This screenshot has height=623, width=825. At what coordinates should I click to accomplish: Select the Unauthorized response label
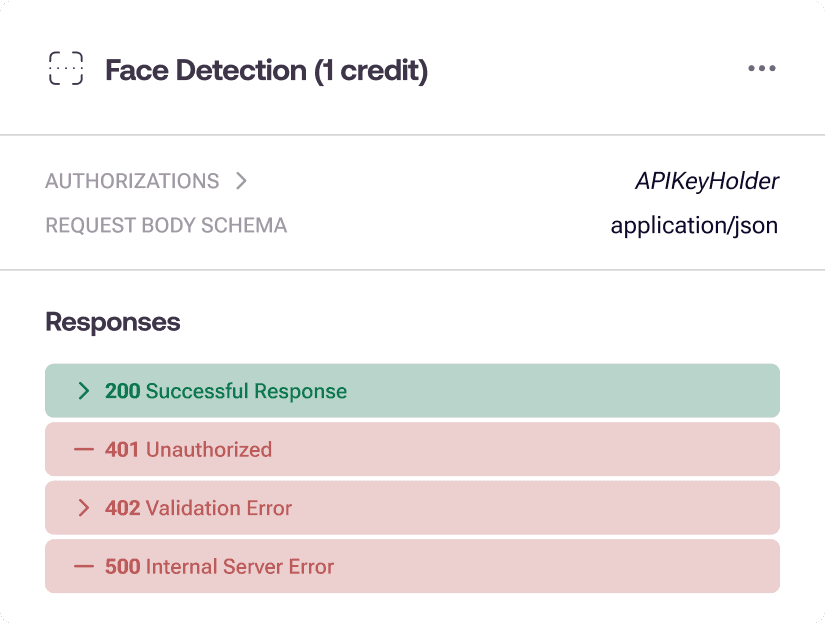(x=209, y=449)
